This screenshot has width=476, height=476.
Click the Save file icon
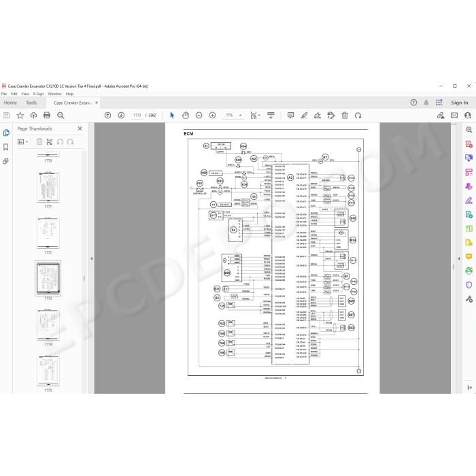tap(7, 116)
